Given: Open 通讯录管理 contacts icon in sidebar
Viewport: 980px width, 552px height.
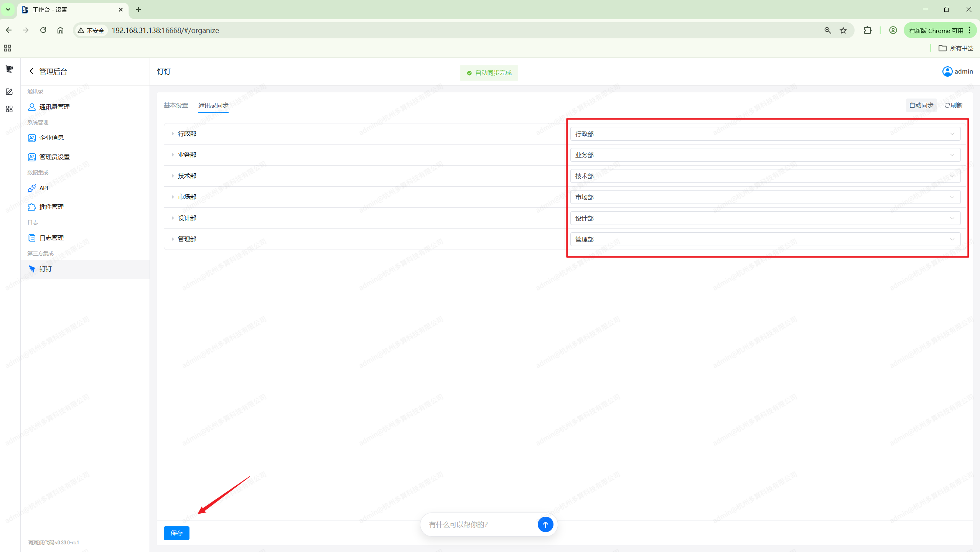Looking at the screenshot, I should tap(32, 107).
